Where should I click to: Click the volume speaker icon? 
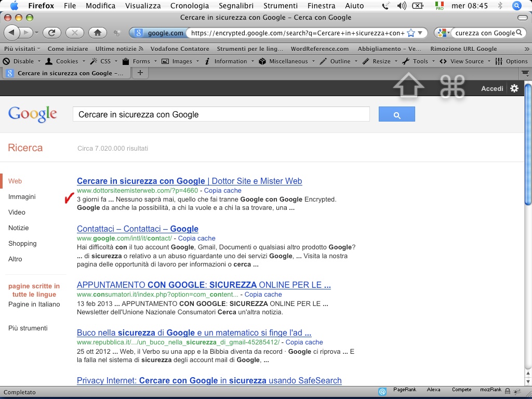402,6
